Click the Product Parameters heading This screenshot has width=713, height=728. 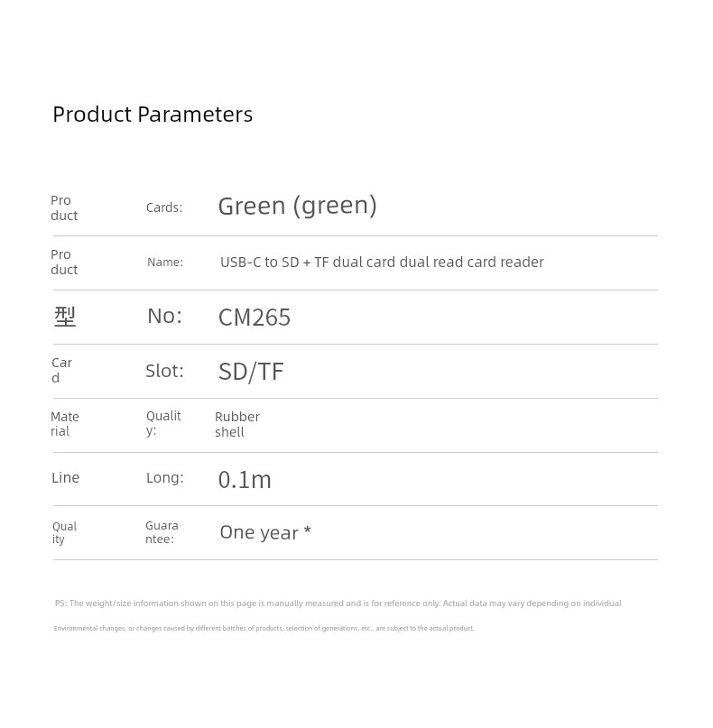click(x=153, y=115)
